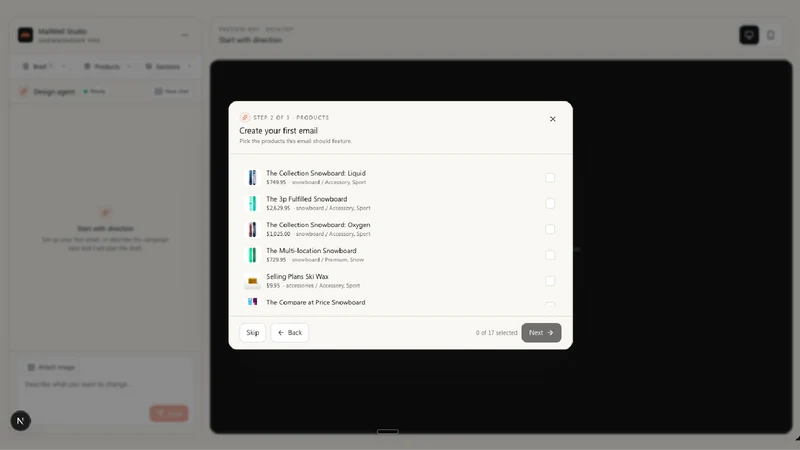The width and height of the screenshot is (800, 450).
Task: Click the 'Start with direction' heading in sidebar
Action: pos(106,229)
